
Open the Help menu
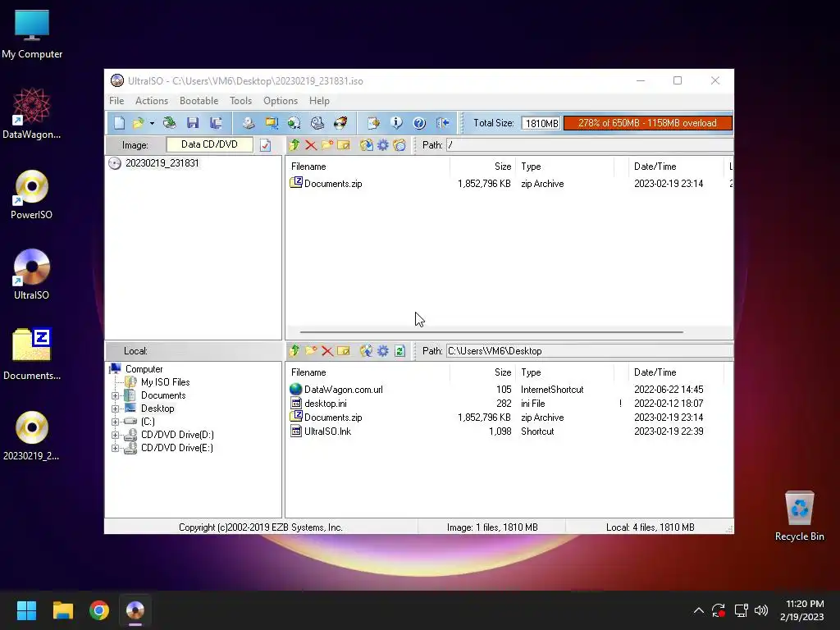[319, 101]
